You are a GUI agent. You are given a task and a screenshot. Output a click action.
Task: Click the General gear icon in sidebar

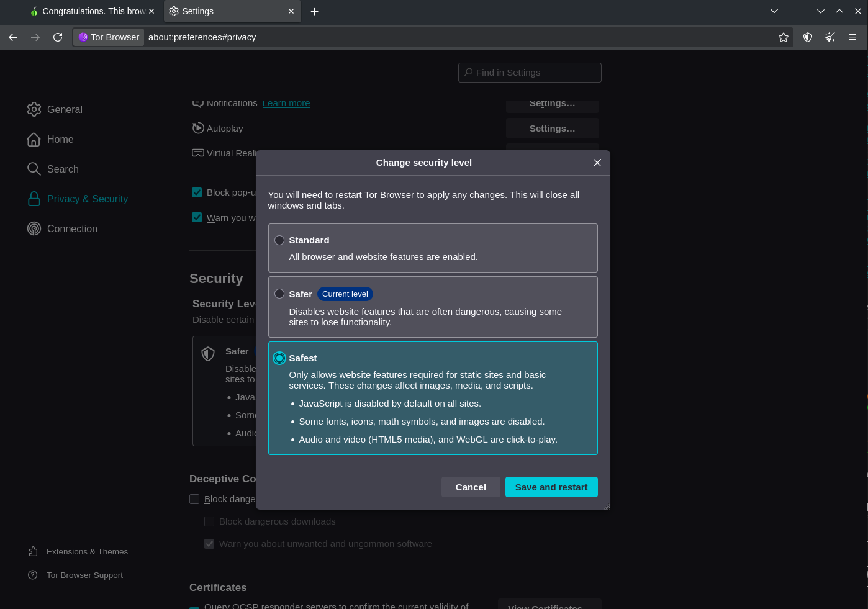click(34, 109)
